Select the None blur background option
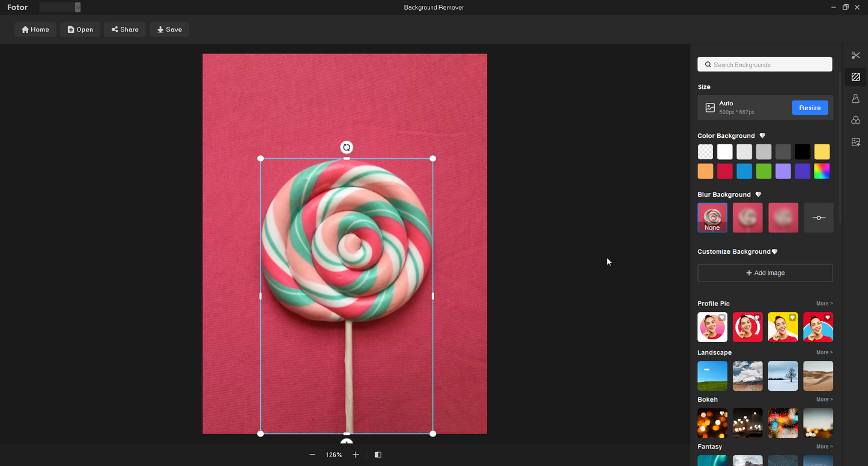 click(712, 217)
